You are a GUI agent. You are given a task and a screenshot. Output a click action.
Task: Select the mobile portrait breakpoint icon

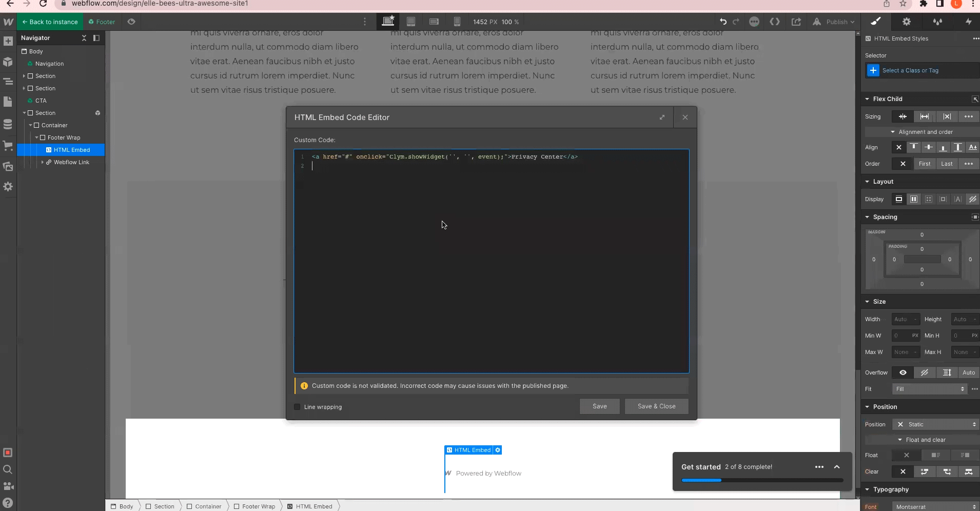point(457,22)
